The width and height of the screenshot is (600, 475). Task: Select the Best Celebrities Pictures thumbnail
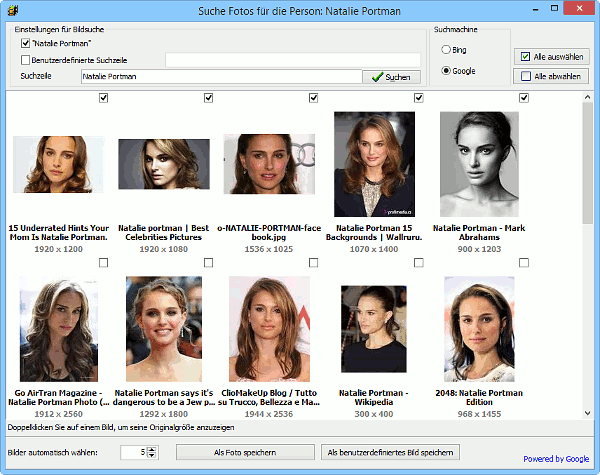(164, 164)
